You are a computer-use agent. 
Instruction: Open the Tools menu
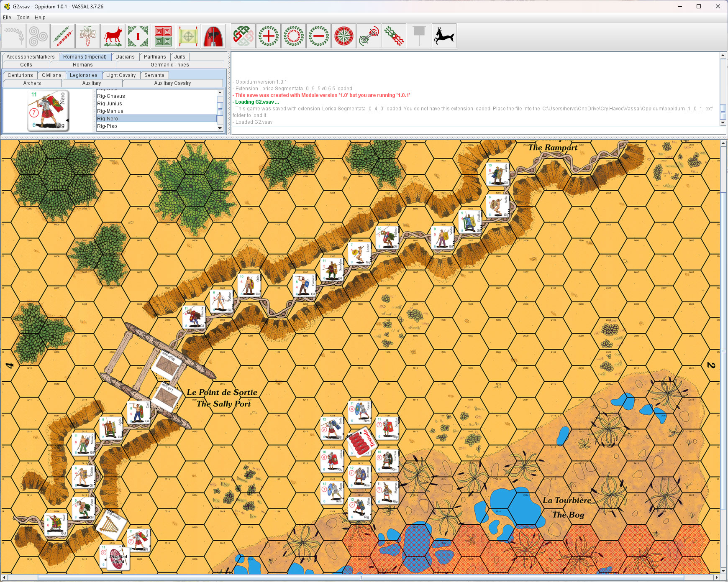pos(23,18)
